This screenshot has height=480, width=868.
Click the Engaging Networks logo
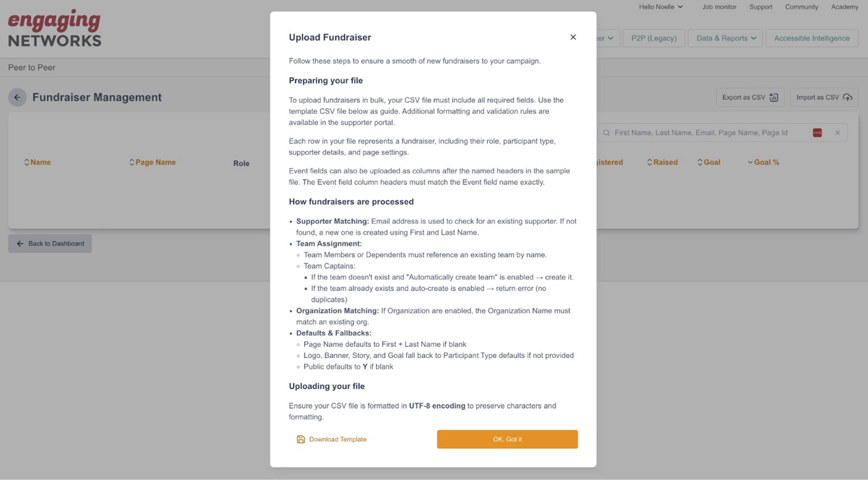point(55,29)
